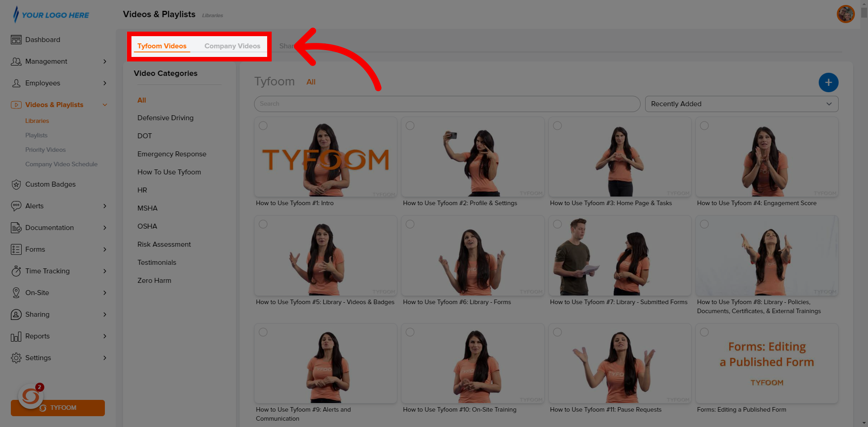The height and width of the screenshot is (427, 868).
Task: Select video #7: Library - Submitted Forms
Action: (557, 224)
